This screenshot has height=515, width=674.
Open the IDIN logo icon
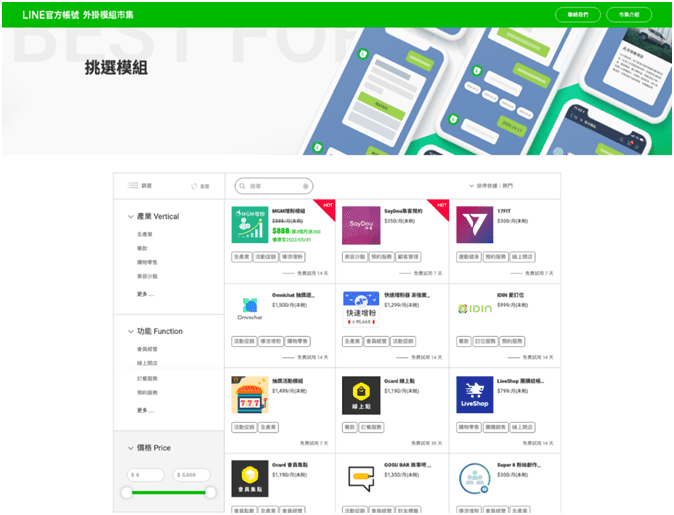[475, 309]
